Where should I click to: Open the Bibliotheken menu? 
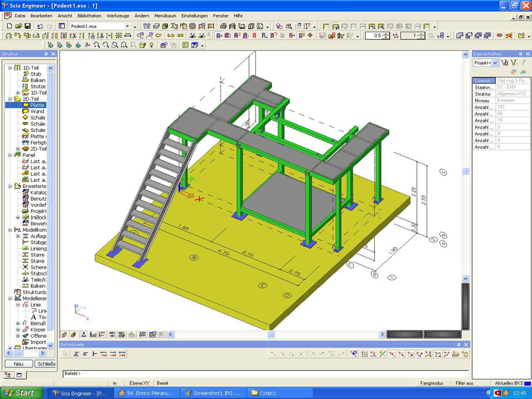tap(89, 16)
